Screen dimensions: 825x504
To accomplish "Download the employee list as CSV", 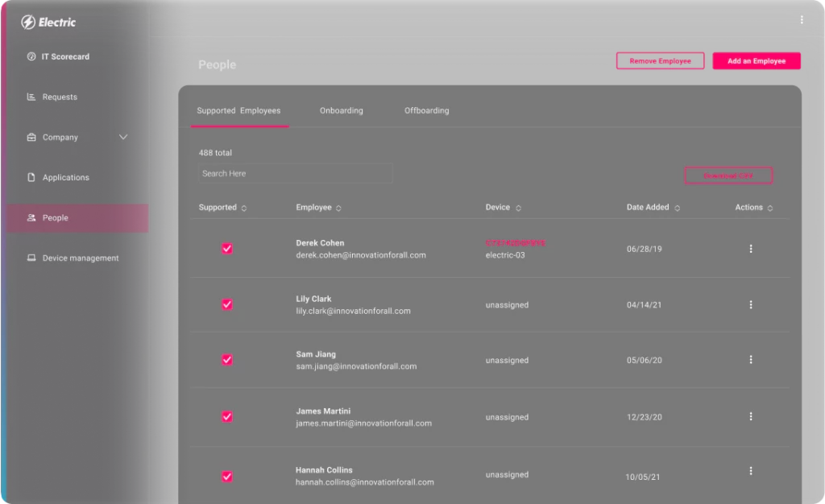I will (728, 175).
